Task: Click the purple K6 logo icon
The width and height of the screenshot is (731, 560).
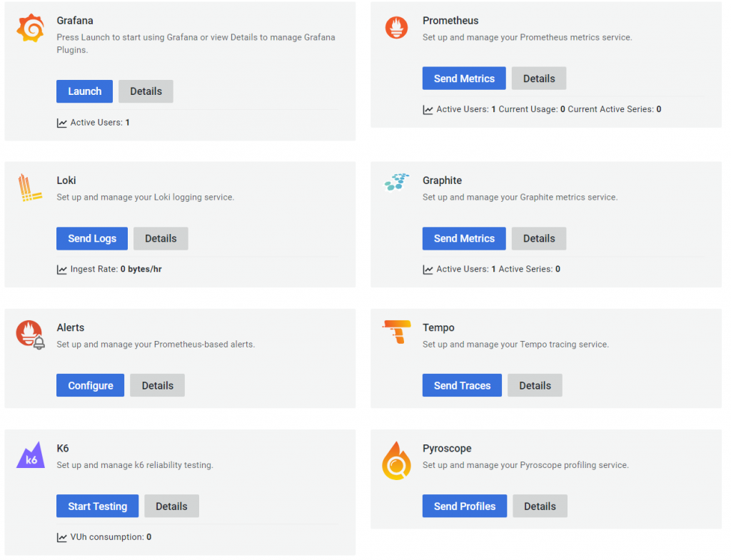Action: pyautogui.click(x=31, y=455)
